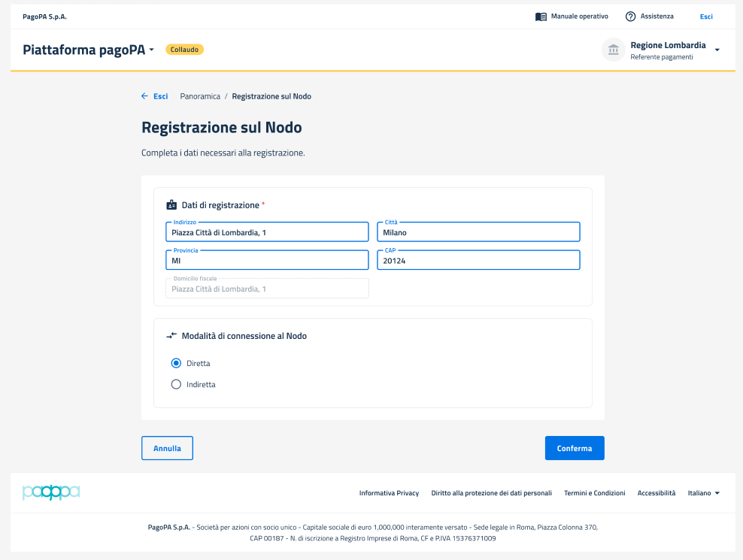Select the Diretta connection option
Image resolution: width=743 pixels, height=560 pixels.
pos(177,363)
